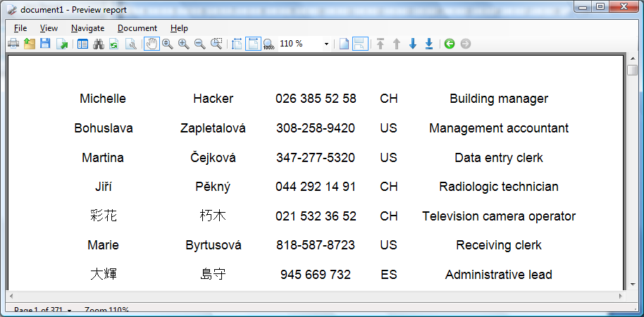Click the page search magnifier document icon
This screenshot has height=317, width=644.
[x=130, y=44]
